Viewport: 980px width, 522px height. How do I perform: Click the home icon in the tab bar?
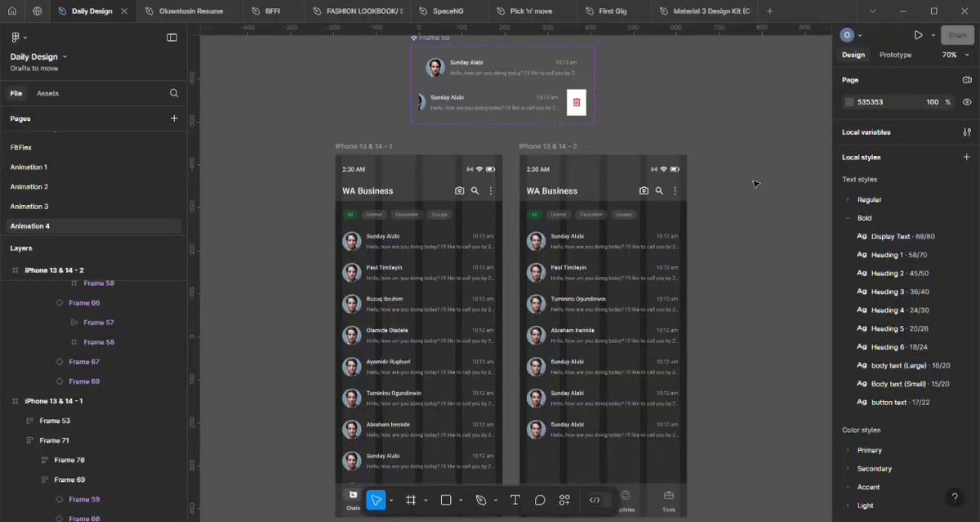pyautogui.click(x=12, y=11)
